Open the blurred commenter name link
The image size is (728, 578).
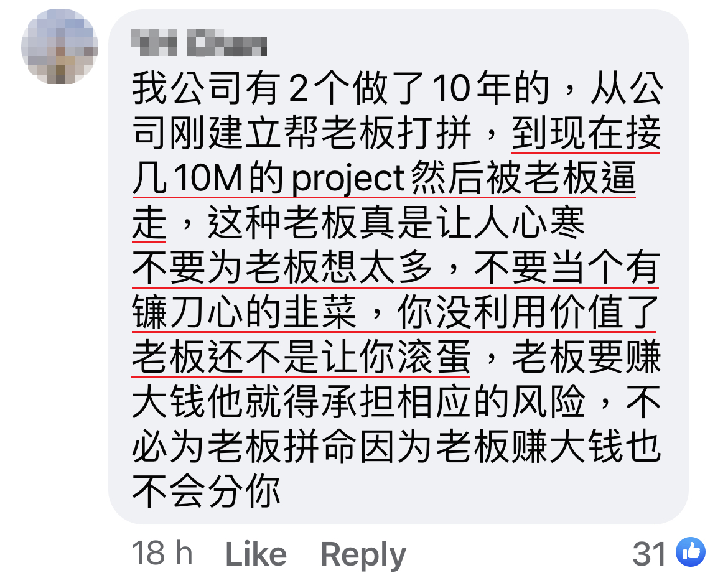(199, 43)
